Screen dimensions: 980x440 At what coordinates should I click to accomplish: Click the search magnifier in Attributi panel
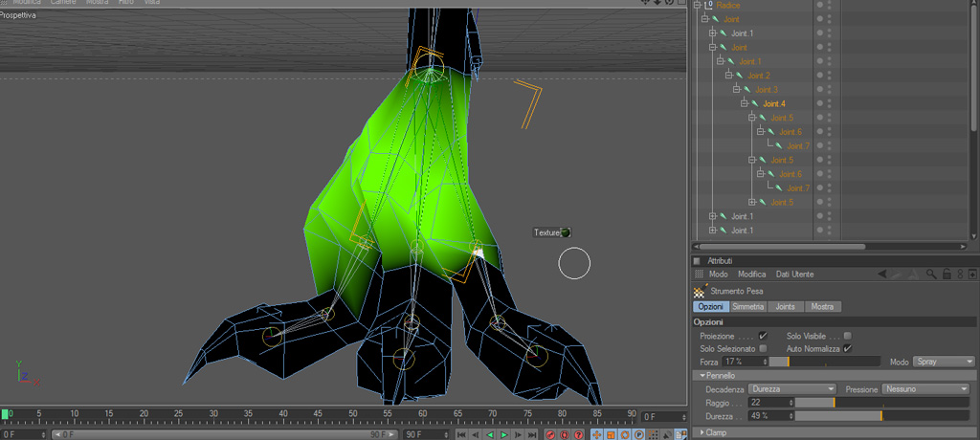pyautogui.click(x=931, y=275)
